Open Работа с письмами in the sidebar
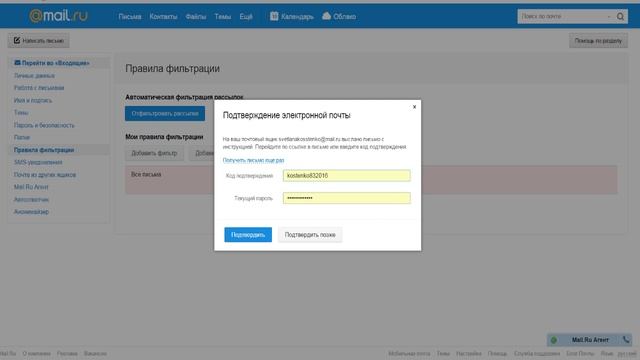 [x=39, y=88]
